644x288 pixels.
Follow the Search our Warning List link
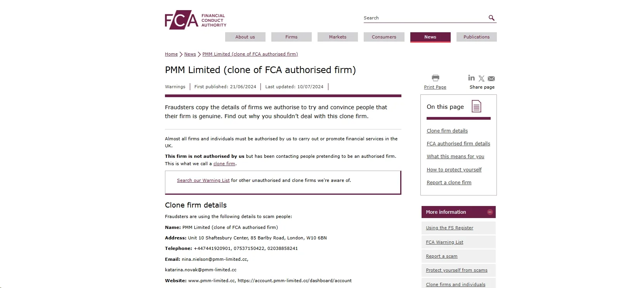(x=203, y=180)
